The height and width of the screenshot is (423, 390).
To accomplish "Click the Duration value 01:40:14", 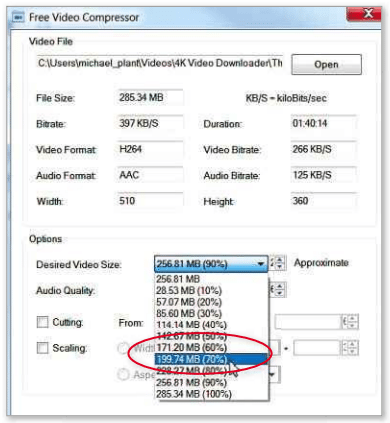I will pos(324,123).
